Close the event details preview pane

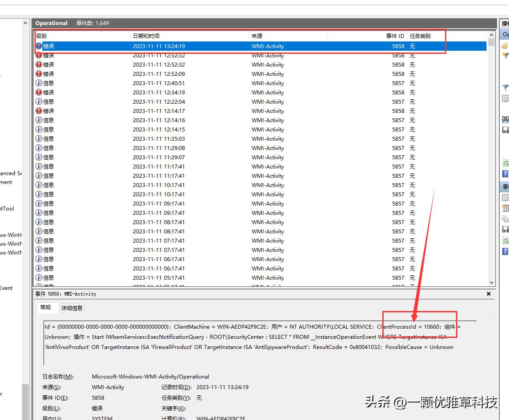click(488, 293)
